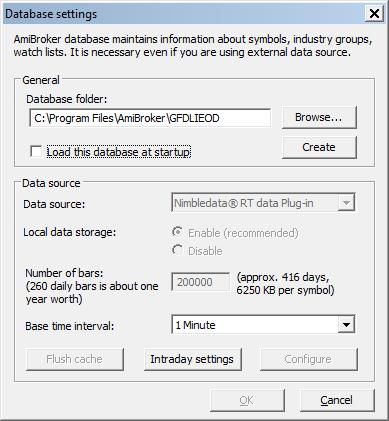Click the 'Local data storage:' label

click(69, 232)
